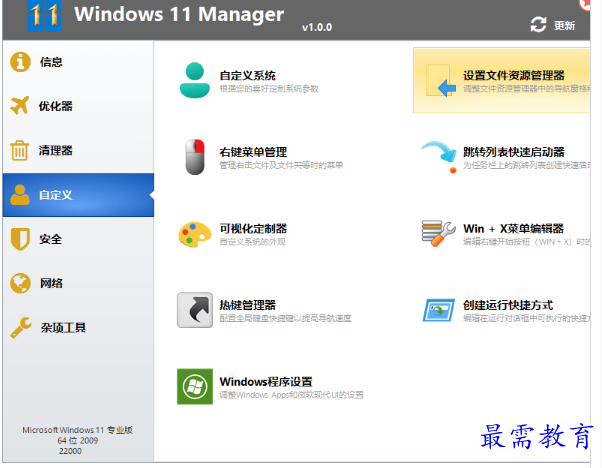Launch 可视化定制器
This screenshot has height=468, width=602.
(253, 229)
